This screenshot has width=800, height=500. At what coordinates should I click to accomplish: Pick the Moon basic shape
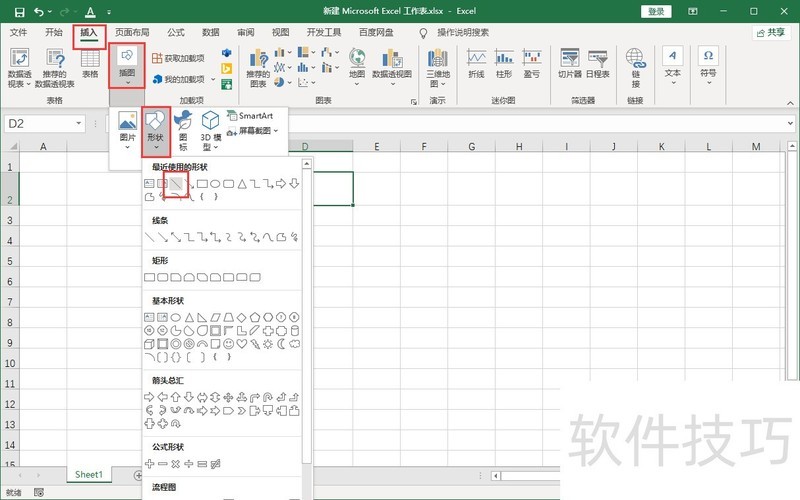[281, 344]
